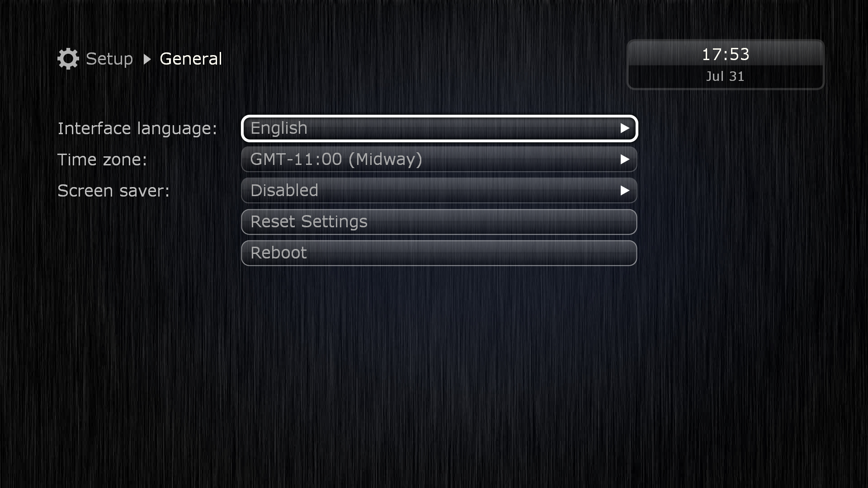Select the English text in the language field
The height and width of the screenshot is (488, 868).
pos(279,128)
